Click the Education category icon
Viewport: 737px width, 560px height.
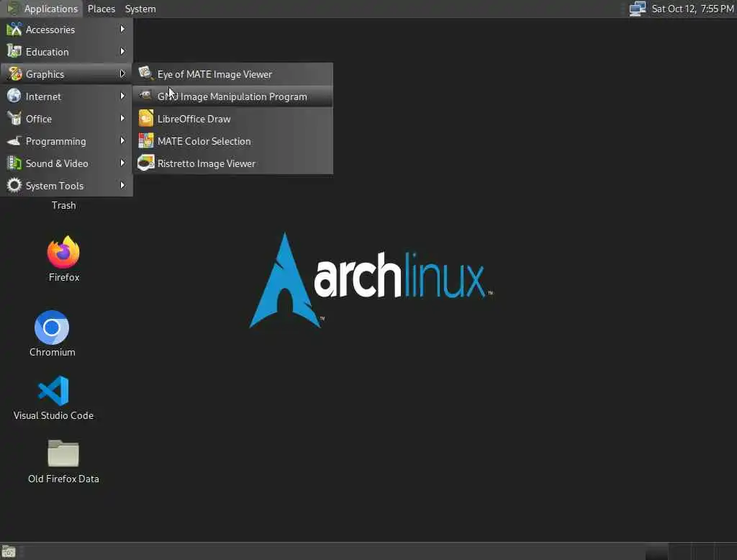point(14,51)
